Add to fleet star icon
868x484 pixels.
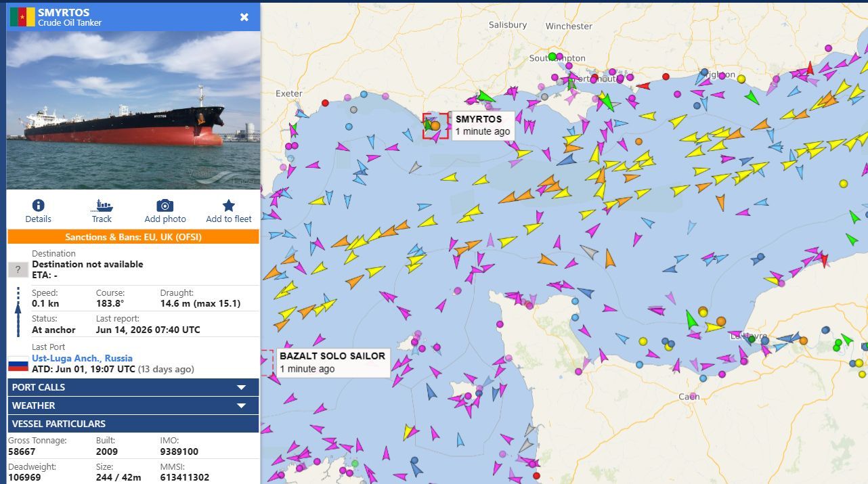click(x=229, y=205)
